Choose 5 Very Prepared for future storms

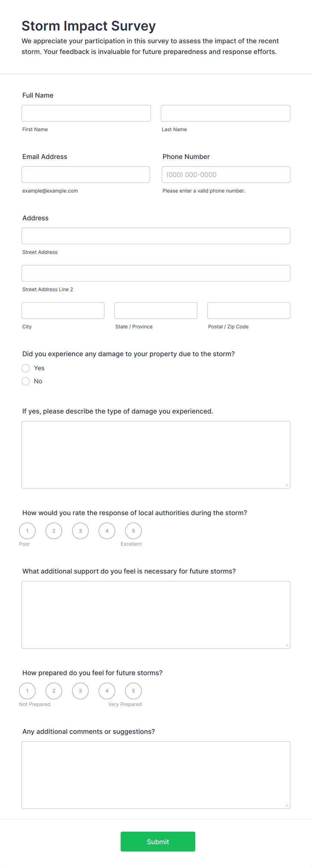pos(134,691)
